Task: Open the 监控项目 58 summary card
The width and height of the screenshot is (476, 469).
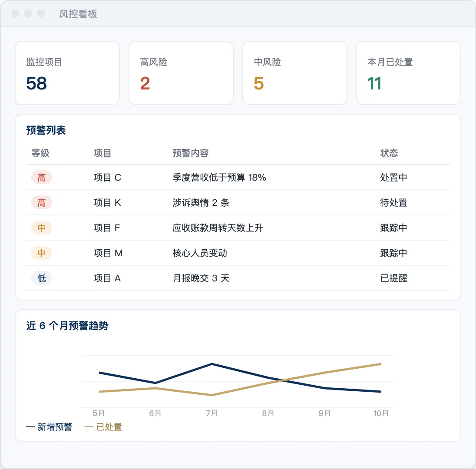Action: [x=67, y=73]
